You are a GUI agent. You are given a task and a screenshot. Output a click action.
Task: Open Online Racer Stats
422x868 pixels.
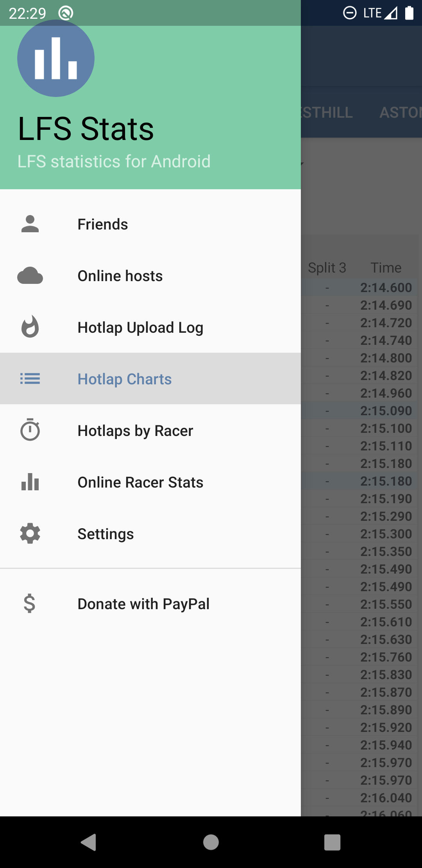(x=140, y=482)
